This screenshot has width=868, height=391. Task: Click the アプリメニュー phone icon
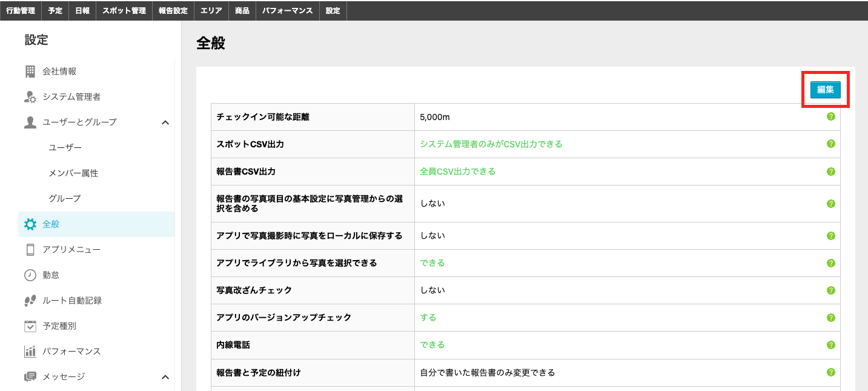point(30,250)
